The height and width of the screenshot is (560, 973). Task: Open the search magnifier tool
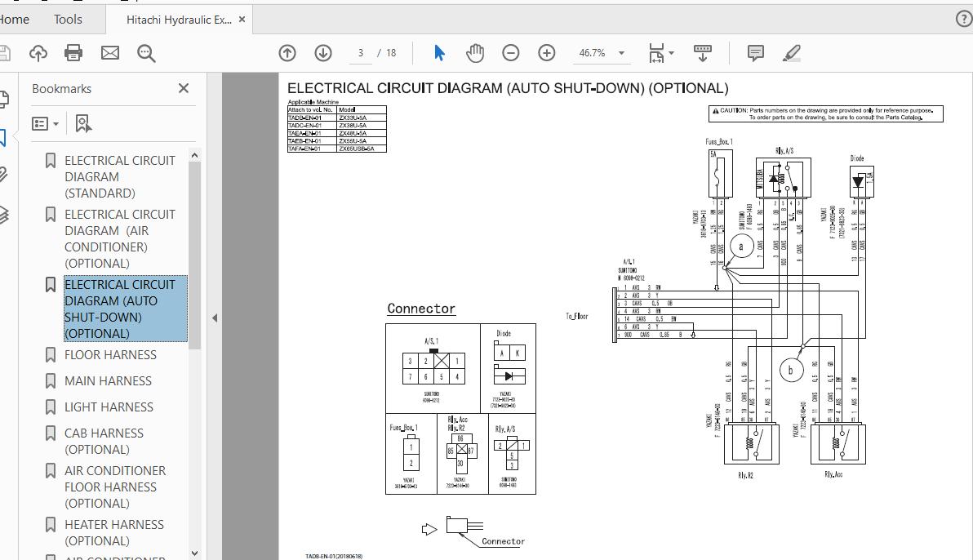pos(146,53)
